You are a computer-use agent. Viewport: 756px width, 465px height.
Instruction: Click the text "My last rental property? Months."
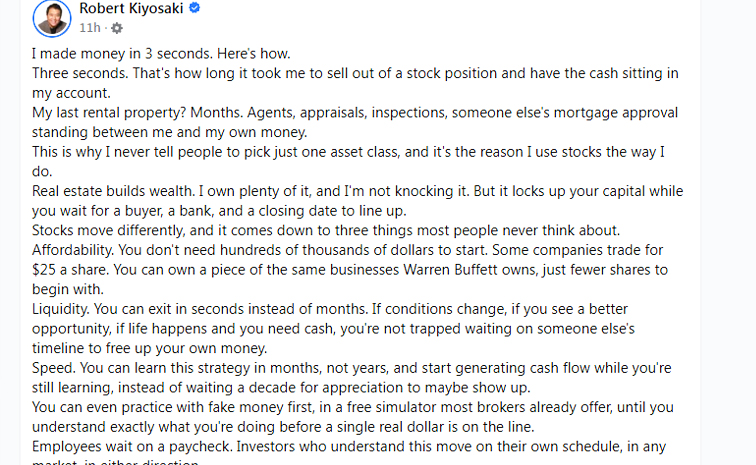(x=137, y=112)
